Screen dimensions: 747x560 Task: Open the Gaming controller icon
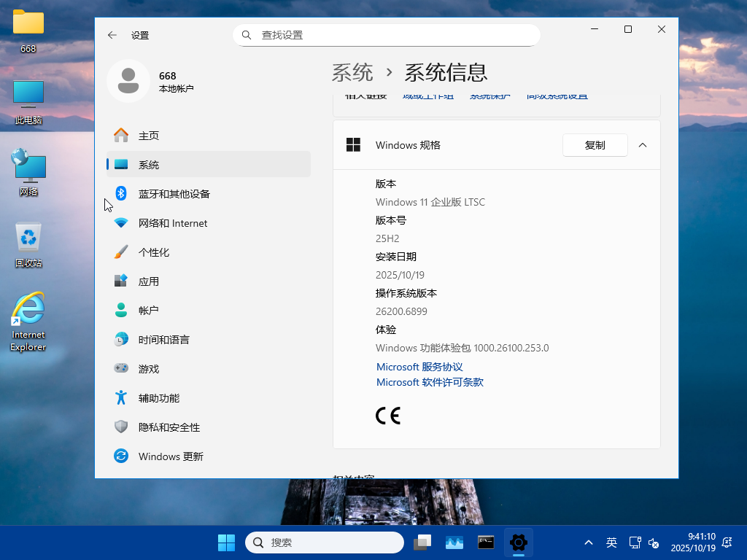pyautogui.click(x=121, y=369)
